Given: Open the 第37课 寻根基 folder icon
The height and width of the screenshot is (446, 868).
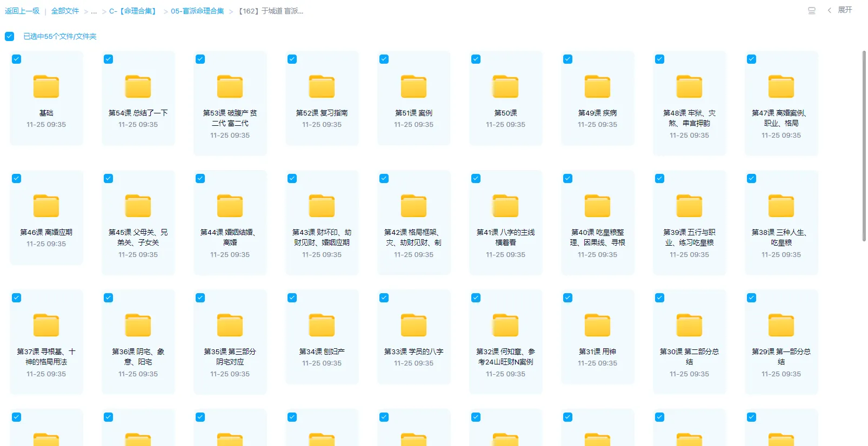Looking at the screenshot, I should click(46, 325).
